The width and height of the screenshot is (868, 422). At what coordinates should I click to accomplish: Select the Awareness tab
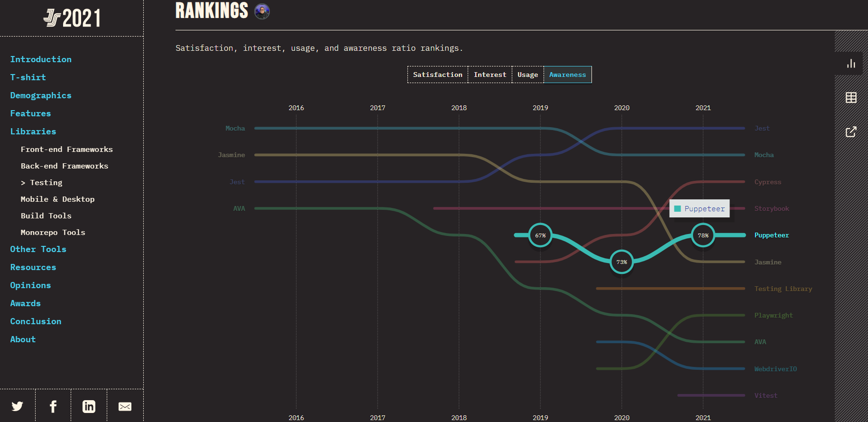[x=567, y=75]
